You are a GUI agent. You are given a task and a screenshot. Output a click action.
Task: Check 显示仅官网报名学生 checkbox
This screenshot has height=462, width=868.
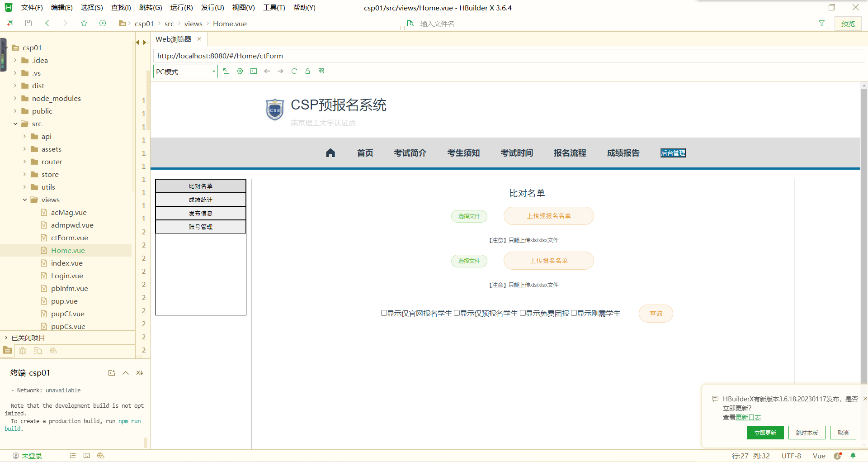(x=384, y=313)
